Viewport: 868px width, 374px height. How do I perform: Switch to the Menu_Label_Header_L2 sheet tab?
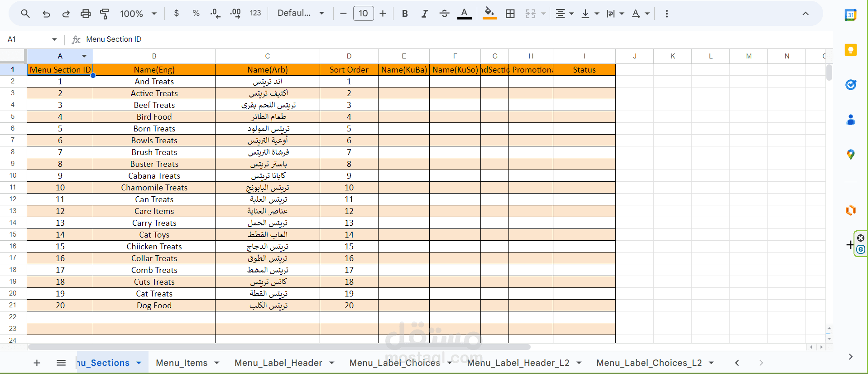[x=518, y=363]
